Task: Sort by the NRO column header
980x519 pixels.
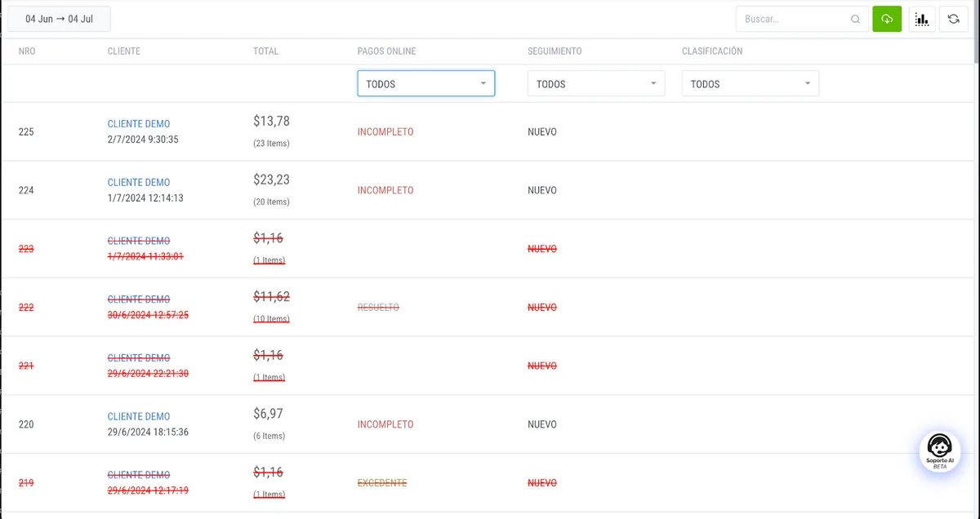Action: coord(27,51)
